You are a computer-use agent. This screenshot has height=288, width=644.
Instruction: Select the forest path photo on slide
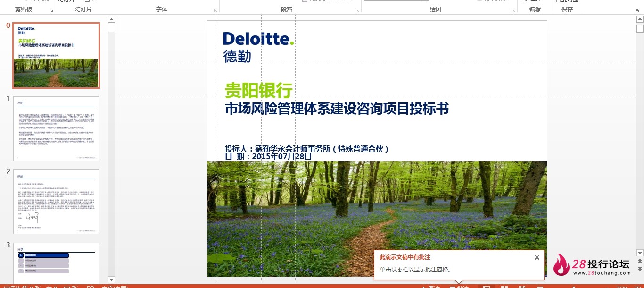[x=377, y=219]
